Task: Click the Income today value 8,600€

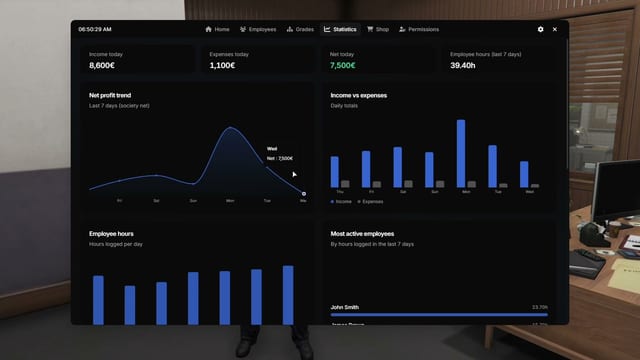Action: (x=102, y=65)
